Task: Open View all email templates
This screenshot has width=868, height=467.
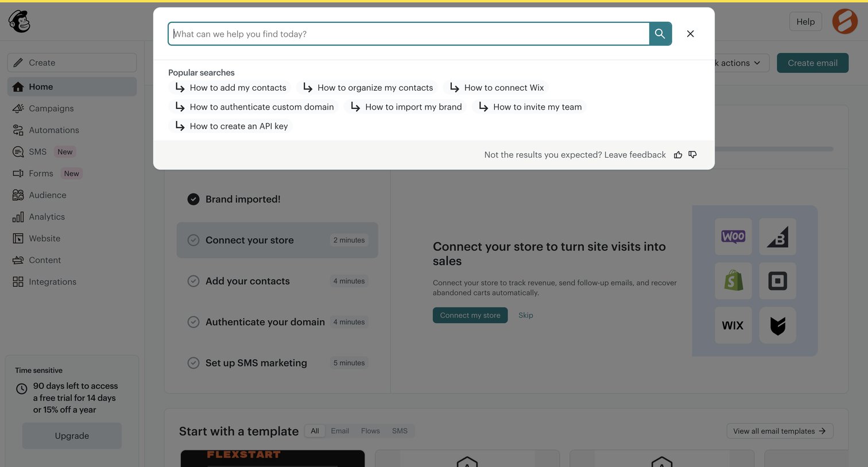Action: pos(780,431)
